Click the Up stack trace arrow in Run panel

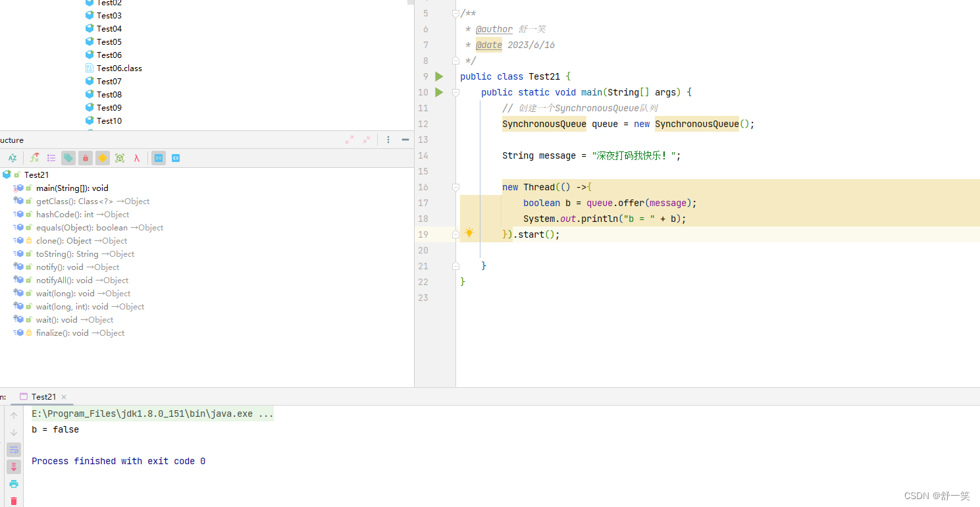[14, 415]
